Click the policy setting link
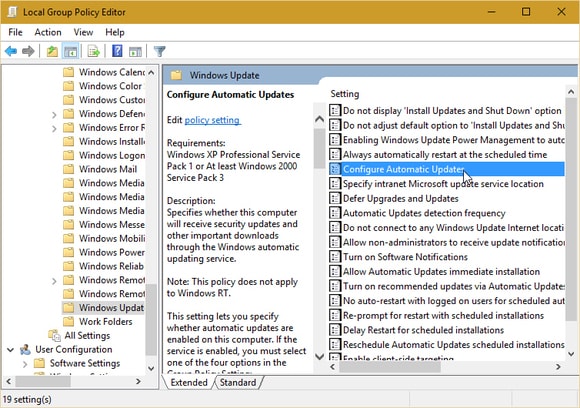This screenshot has height=408, width=580. click(212, 120)
